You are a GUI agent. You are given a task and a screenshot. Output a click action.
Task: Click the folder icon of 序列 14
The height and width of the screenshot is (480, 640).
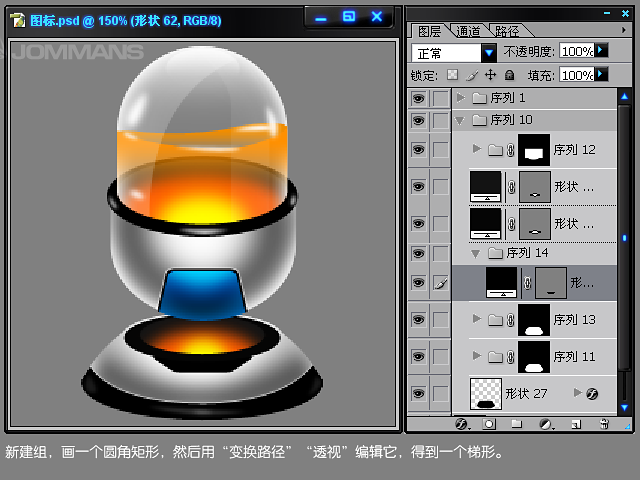click(x=495, y=253)
